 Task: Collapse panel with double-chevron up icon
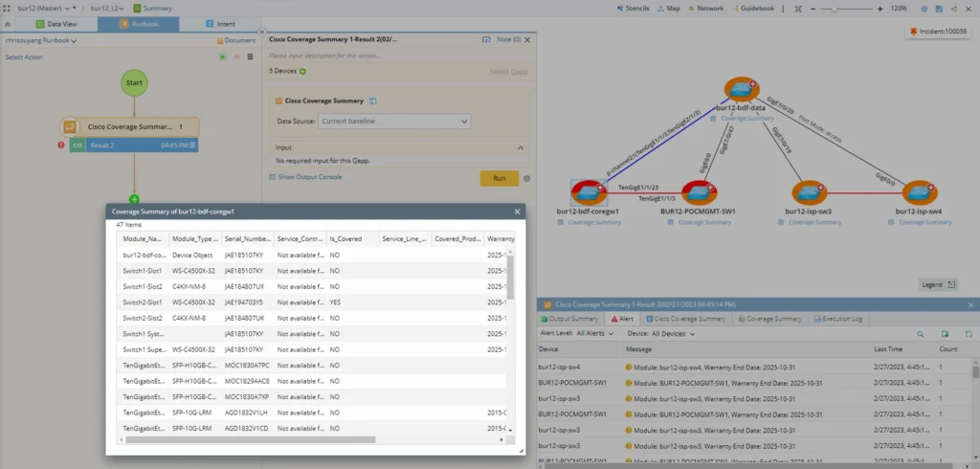tap(7, 24)
